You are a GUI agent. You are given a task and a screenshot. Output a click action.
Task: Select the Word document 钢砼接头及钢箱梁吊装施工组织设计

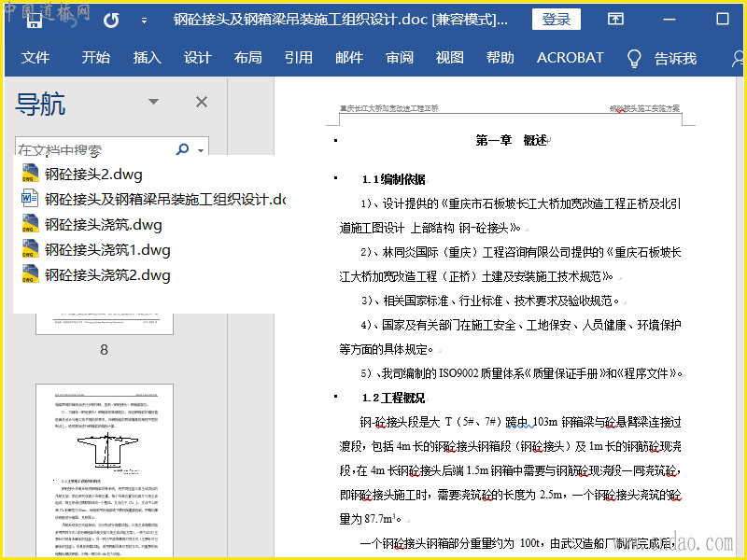tap(165, 199)
